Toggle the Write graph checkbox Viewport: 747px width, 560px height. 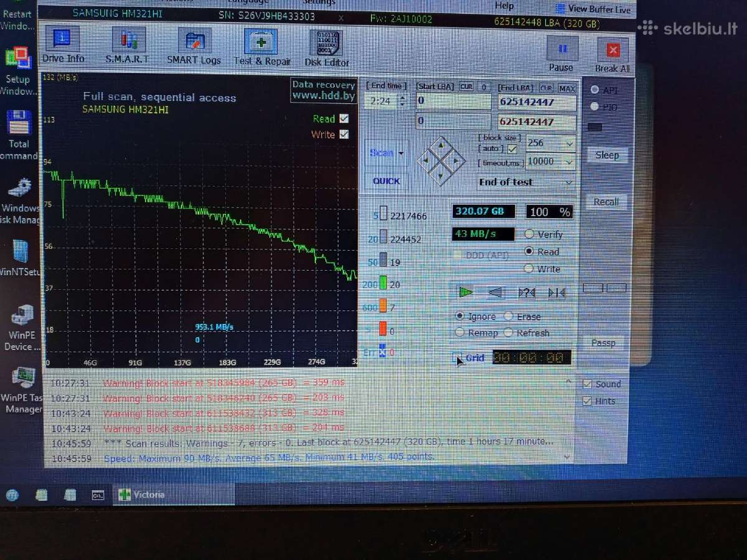(x=344, y=134)
